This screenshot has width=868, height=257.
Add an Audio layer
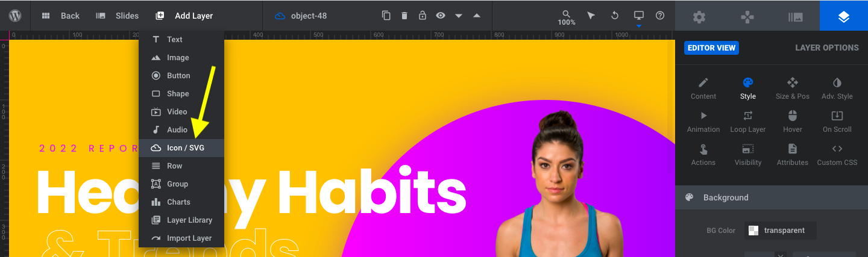[x=181, y=129]
